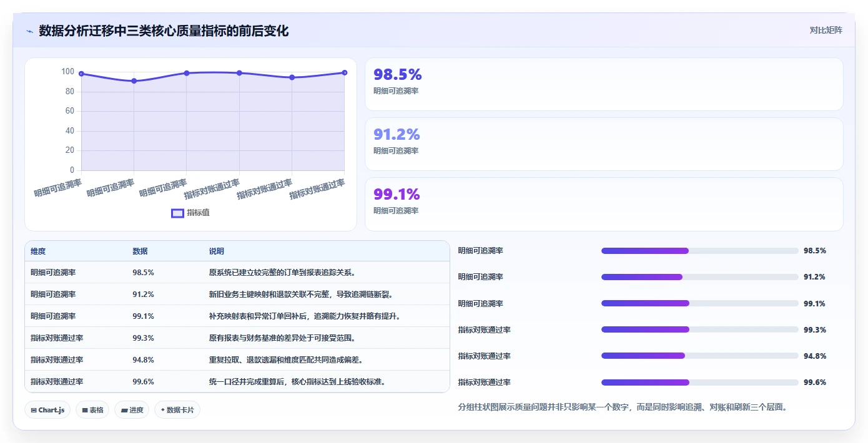Click the 99.6% value beside the last progress bar
The width and height of the screenshot is (868, 443).
[x=815, y=382]
